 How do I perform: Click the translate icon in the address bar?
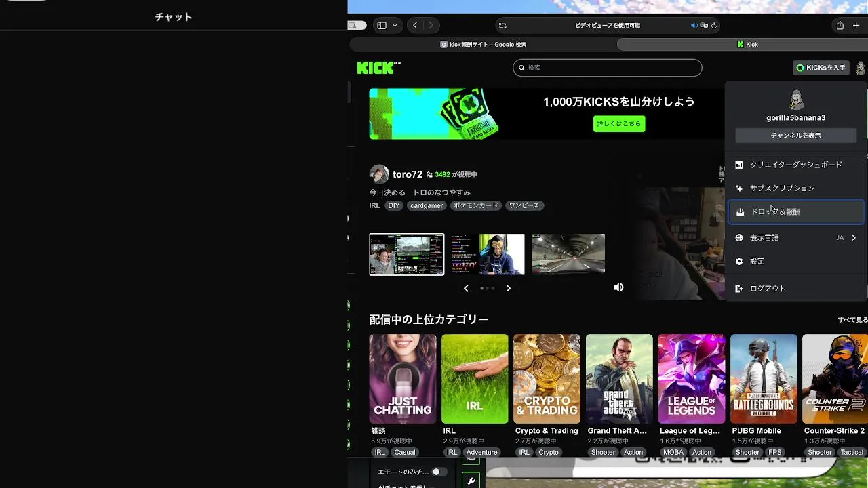(x=704, y=26)
